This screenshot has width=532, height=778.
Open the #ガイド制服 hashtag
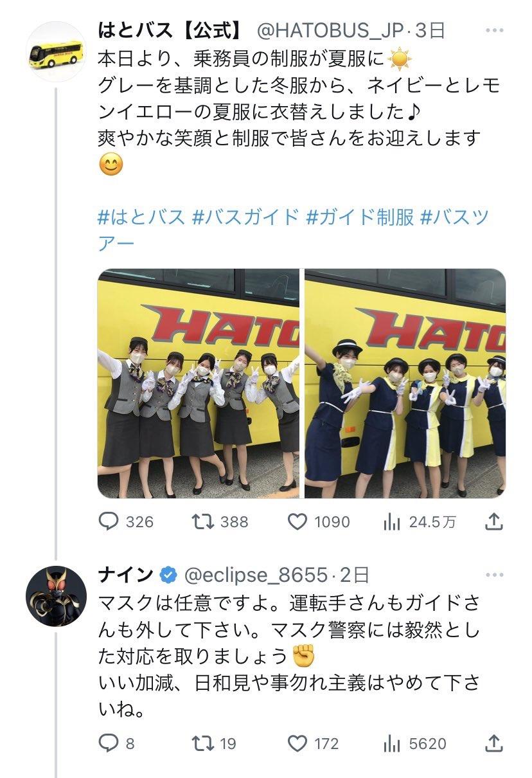click(x=360, y=217)
